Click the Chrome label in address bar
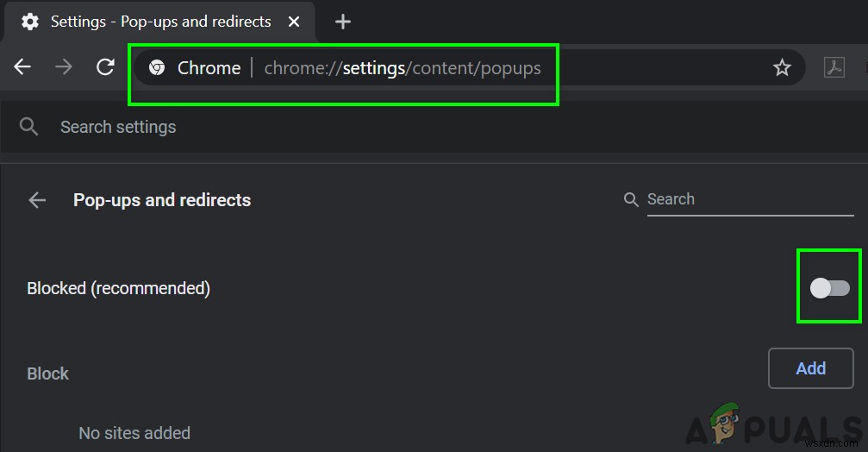 (209, 68)
